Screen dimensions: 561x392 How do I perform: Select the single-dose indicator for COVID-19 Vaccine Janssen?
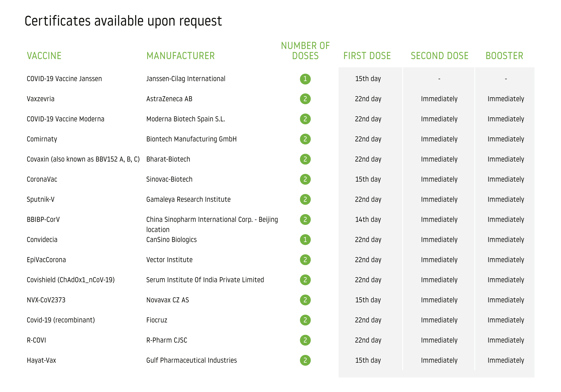pos(305,79)
